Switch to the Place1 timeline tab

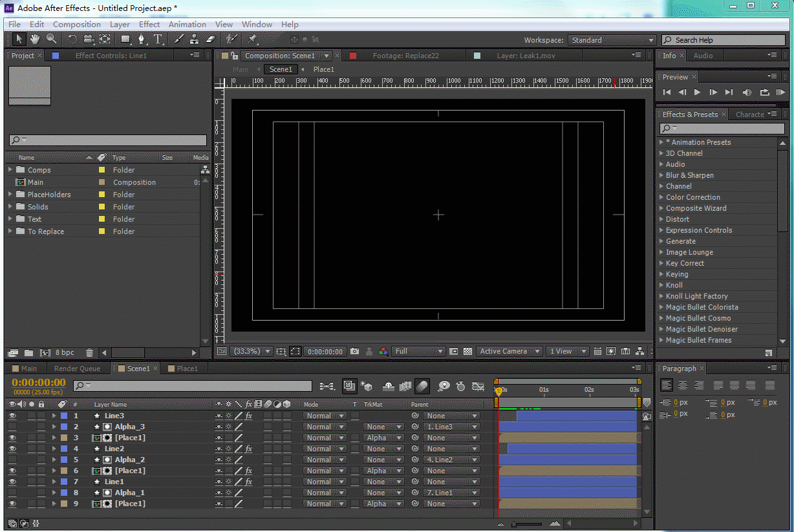click(182, 368)
